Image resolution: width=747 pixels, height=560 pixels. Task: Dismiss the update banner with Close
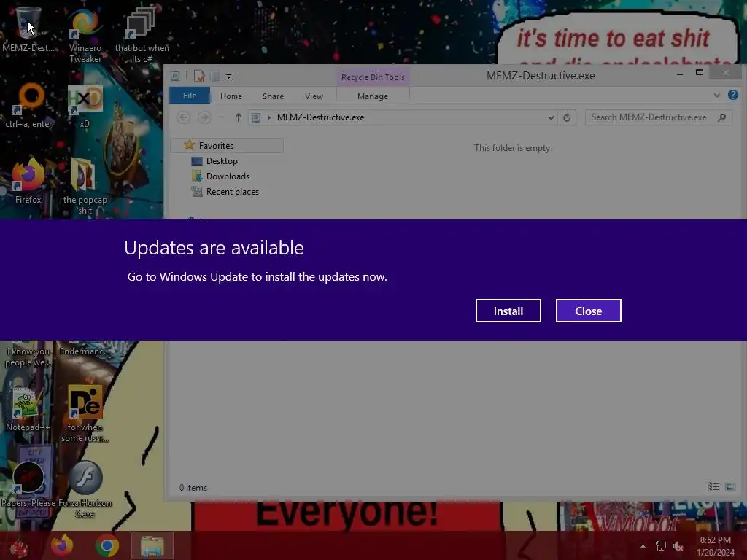click(x=589, y=311)
